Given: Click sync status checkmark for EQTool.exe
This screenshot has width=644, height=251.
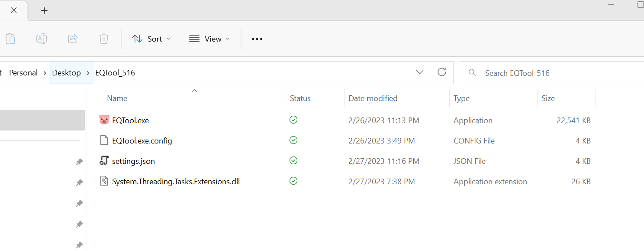Looking at the screenshot, I should tap(293, 120).
